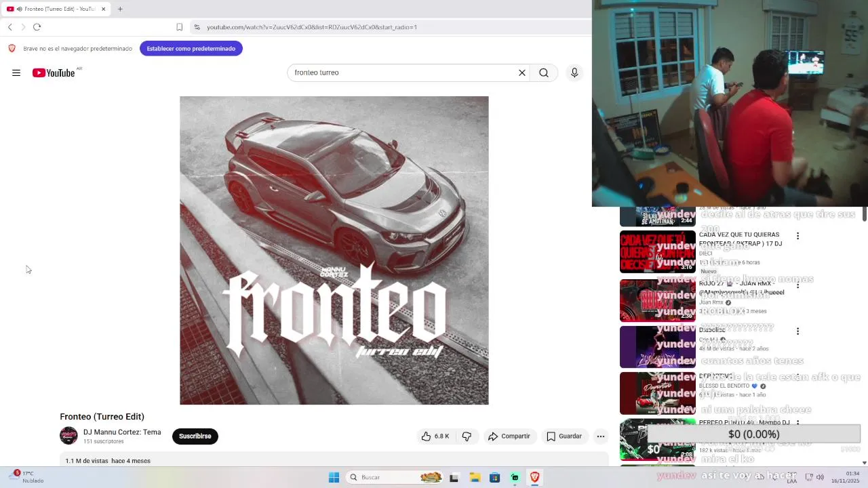
Task: Go to YouTube home via logo
Action: (54, 73)
